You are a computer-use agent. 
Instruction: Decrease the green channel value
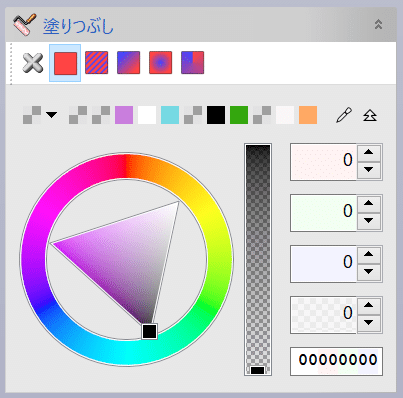click(x=369, y=221)
